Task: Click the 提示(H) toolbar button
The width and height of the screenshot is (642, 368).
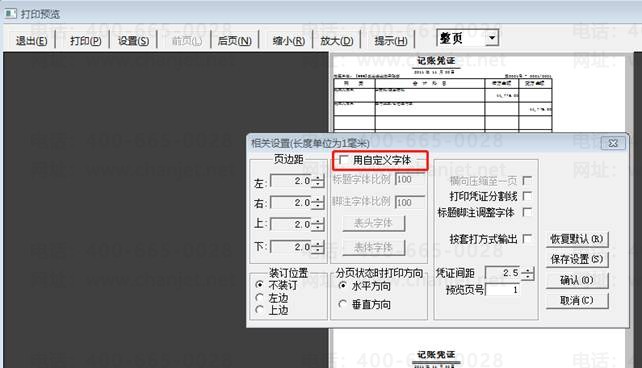Action: pyautogui.click(x=391, y=41)
